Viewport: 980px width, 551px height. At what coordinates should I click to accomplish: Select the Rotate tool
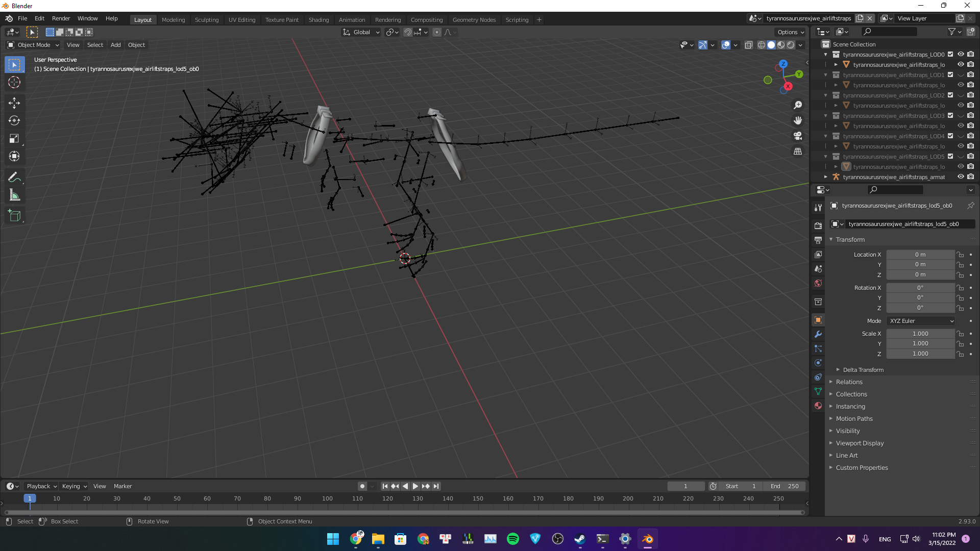pyautogui.click(x=14, y=120)
